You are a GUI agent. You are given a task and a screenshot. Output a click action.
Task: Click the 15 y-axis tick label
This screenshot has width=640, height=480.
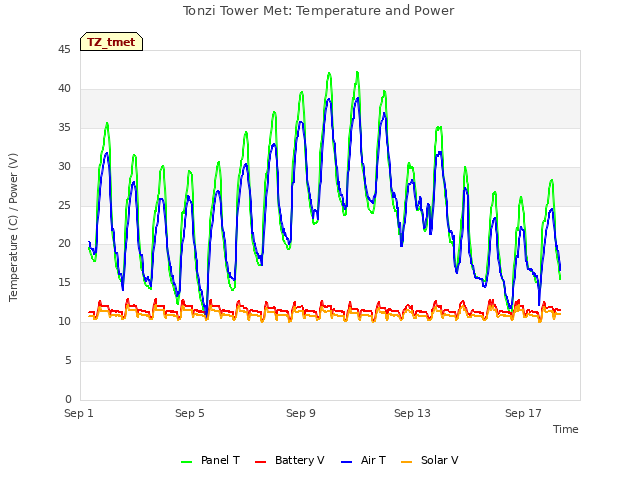point(64,282)
